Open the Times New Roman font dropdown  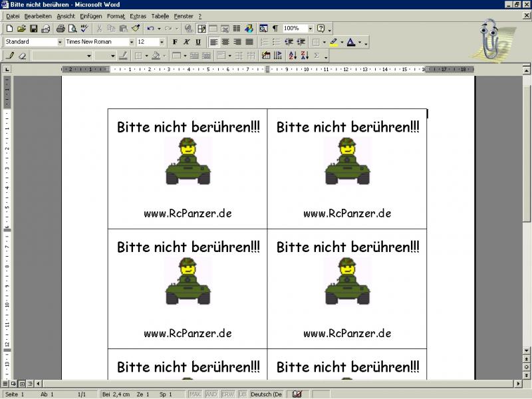132,42
